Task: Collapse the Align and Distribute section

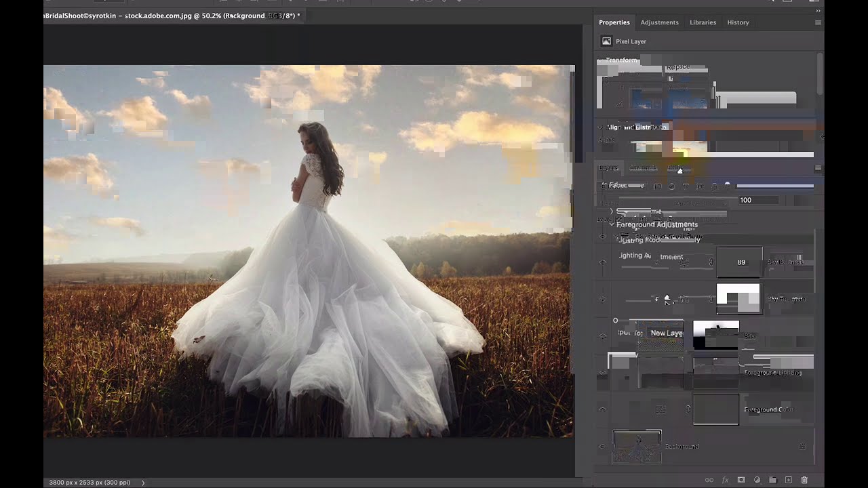Action: pos(599,127)
